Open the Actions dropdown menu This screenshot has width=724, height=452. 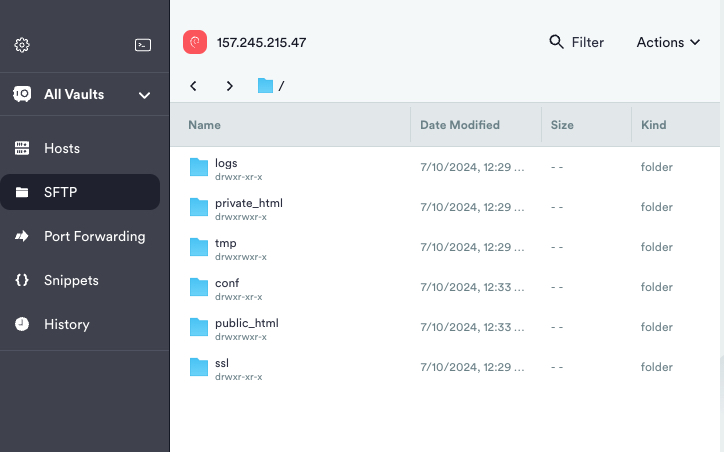pos(668,42)
